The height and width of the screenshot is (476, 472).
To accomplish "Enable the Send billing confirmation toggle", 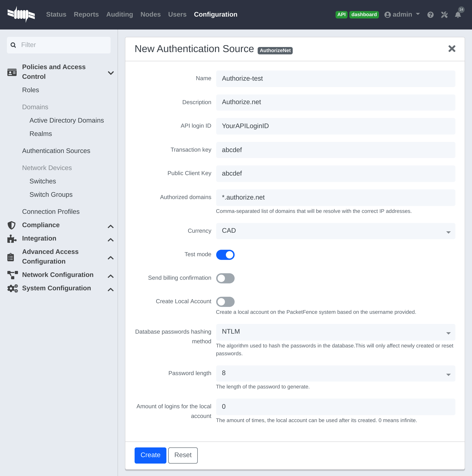I will click(x=225, y=278).
